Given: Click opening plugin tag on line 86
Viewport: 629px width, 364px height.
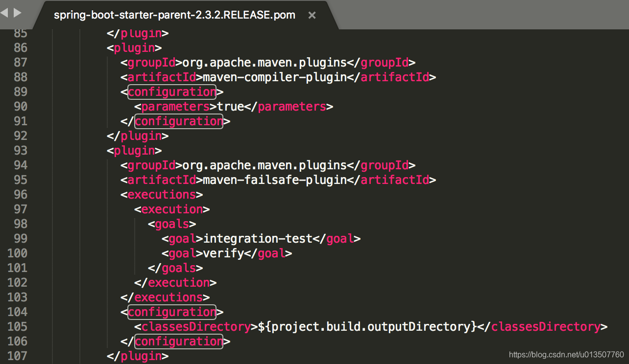Looking at the screenshot, I should 134,48.
